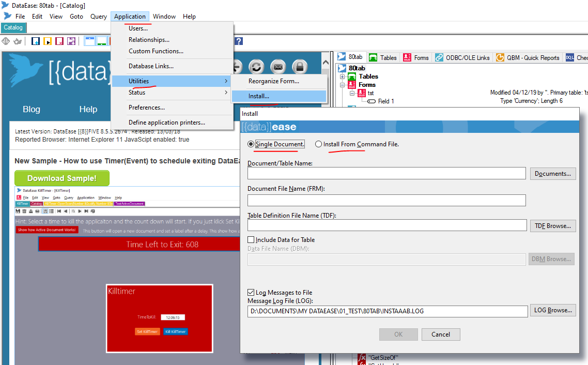588x365 pixels.
Task: Open the Goto menu
Action: click(x=76, y=17)
